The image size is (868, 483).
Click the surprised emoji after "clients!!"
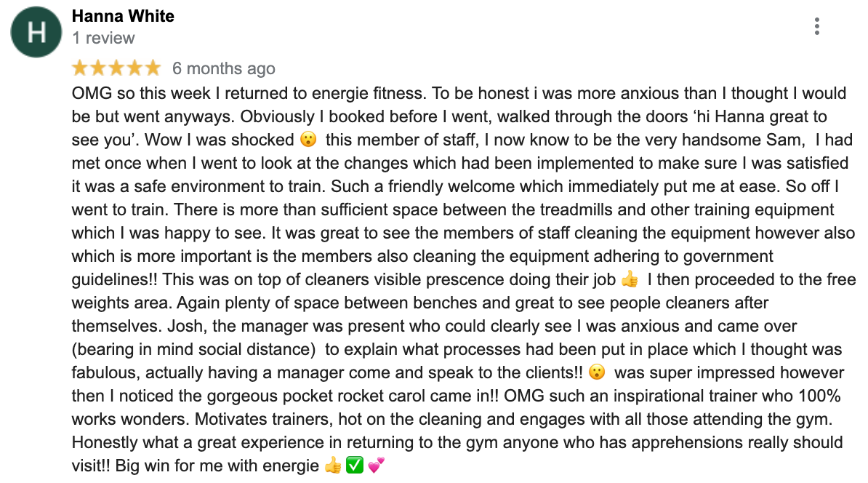(597, 373)
